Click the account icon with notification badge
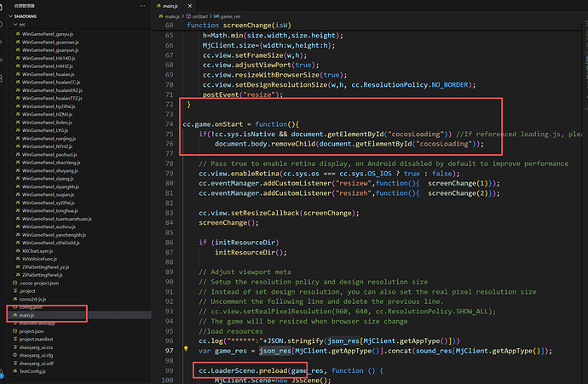 [x=2, y=374]
